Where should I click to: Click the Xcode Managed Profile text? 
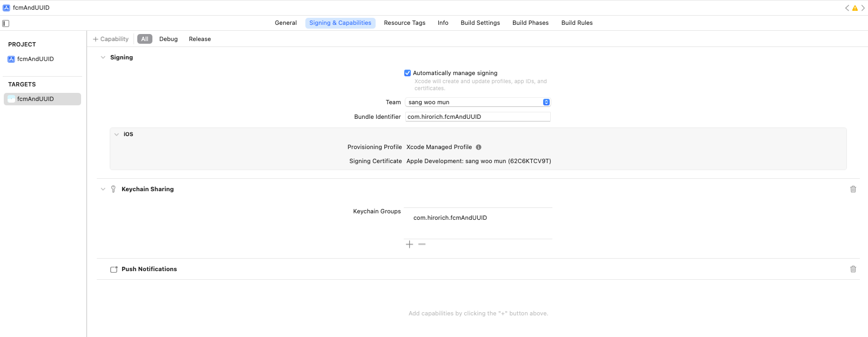[439, 147]
